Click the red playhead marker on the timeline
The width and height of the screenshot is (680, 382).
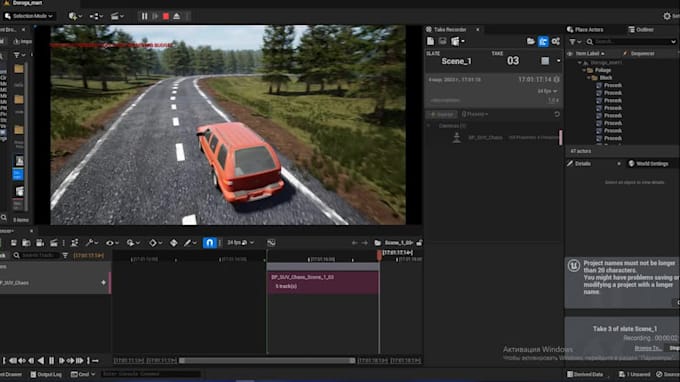(x=379, y=255)
